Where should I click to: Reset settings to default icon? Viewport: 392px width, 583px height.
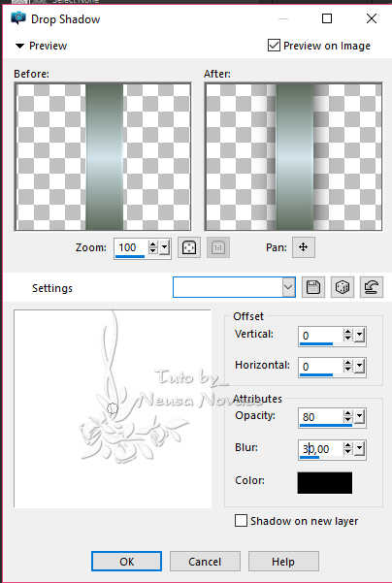tap(372, 287)
